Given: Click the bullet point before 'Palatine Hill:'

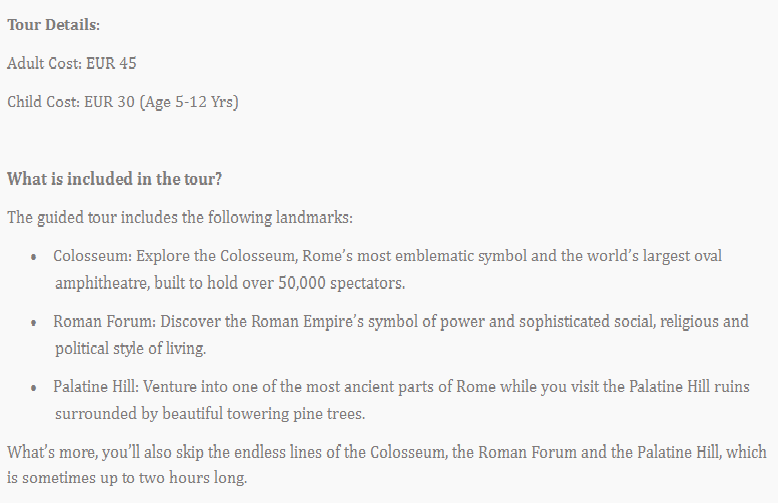Looking at the screenshot, I should [x=34, y=388].
